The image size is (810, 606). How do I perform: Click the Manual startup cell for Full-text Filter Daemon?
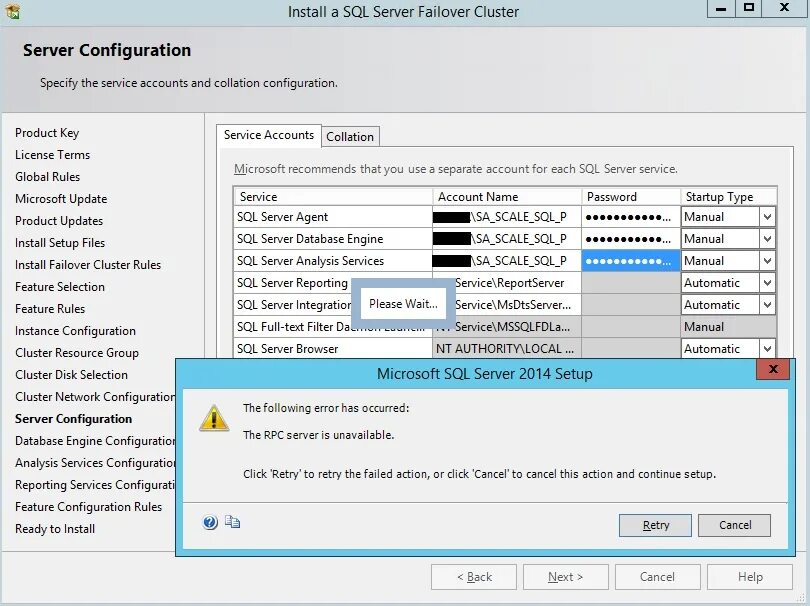click(728, 327)
